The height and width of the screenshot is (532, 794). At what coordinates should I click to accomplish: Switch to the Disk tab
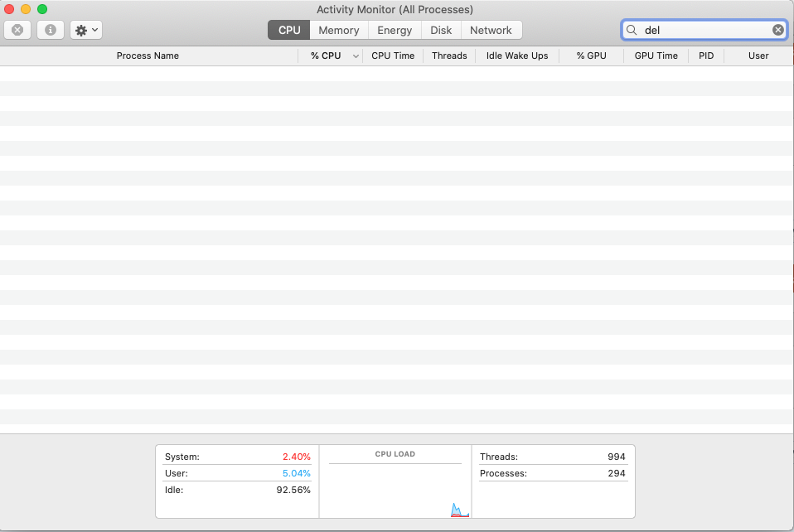(441, 30)
